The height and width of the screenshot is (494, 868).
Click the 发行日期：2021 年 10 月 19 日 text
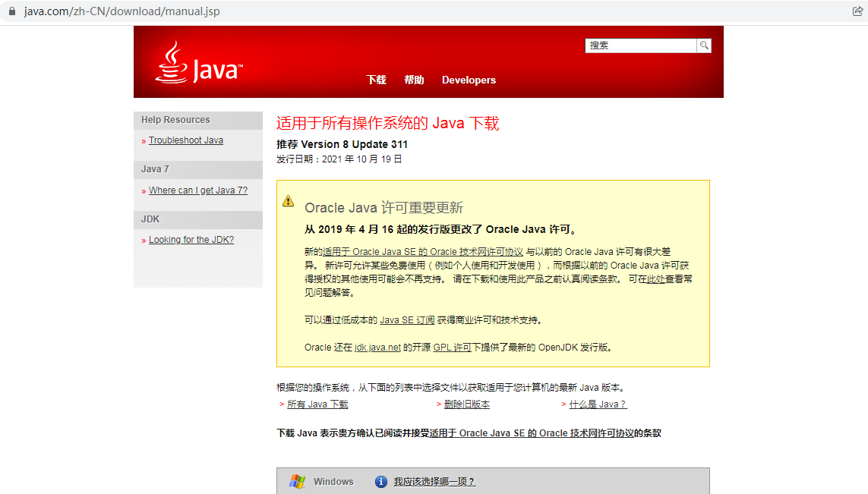click(x=339, y=159)
